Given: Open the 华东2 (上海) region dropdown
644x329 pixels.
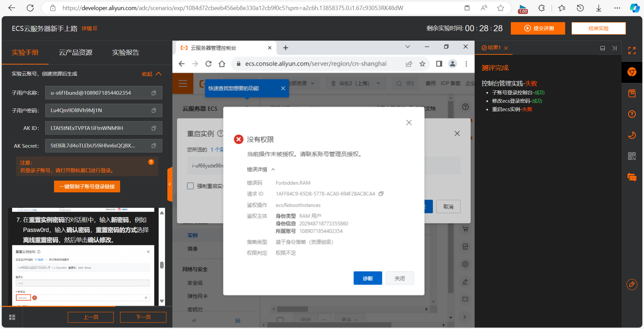Looking at the screenshot, I should pyautogui.click(x=355, y=83).
